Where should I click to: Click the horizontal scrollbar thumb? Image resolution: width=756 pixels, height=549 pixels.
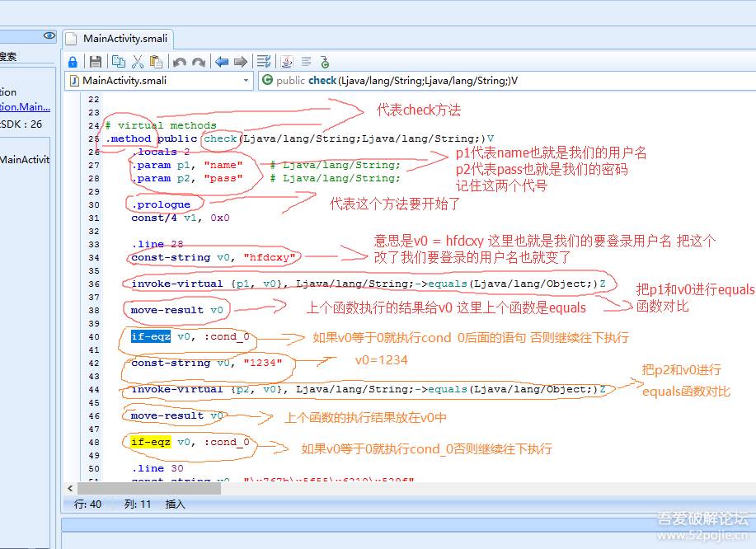[x=149, y=488]
